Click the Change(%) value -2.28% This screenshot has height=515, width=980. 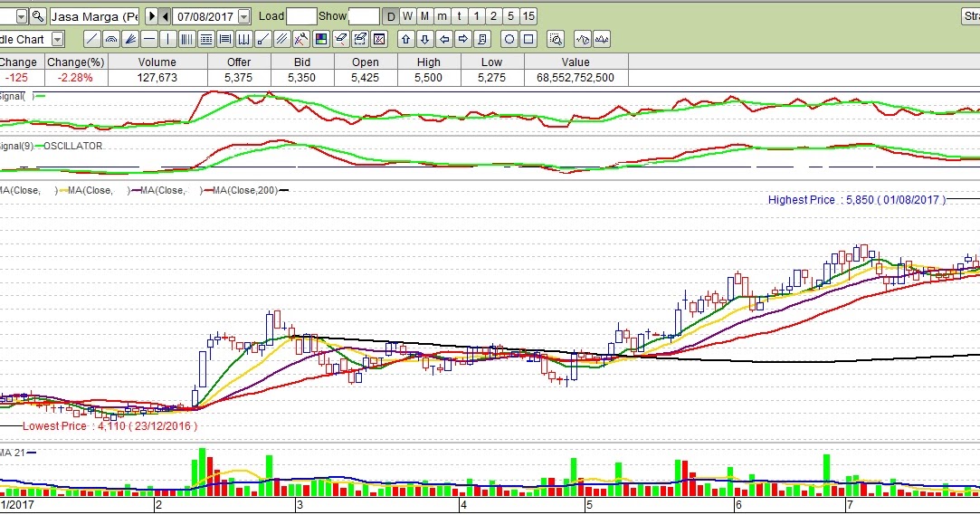pyautogui.click(x=76, y=78)
